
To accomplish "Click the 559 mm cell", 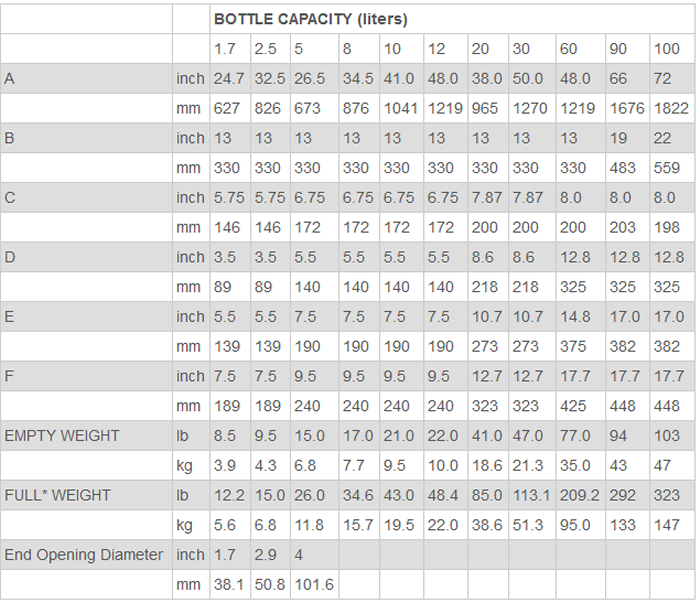I will [x=667, y=168].
